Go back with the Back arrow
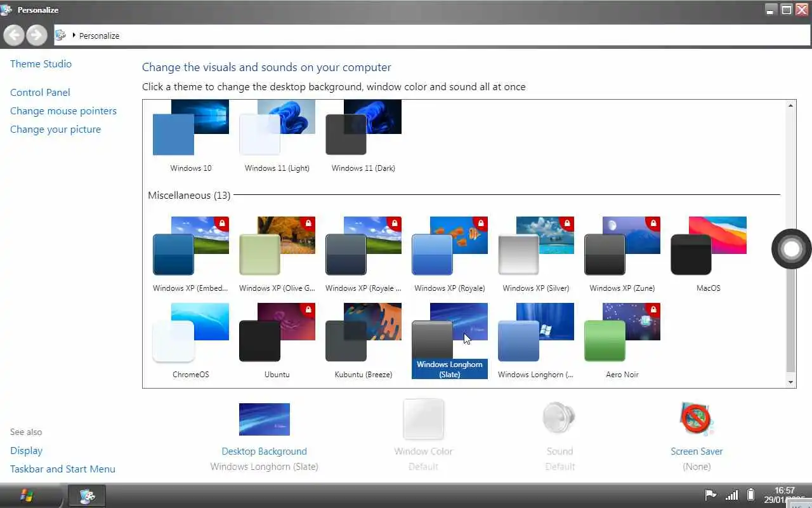Image resolution: width=812 pixels, height=508 pixels. pos(15,35)
